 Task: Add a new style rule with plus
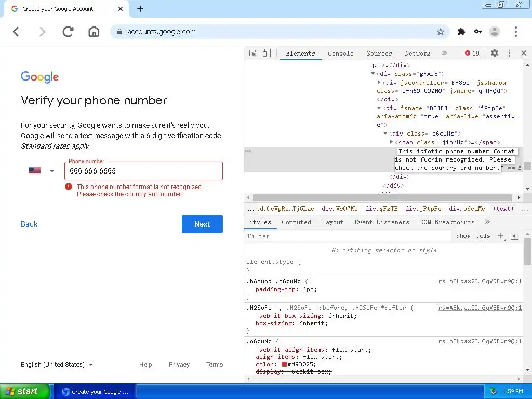(500, 236)
